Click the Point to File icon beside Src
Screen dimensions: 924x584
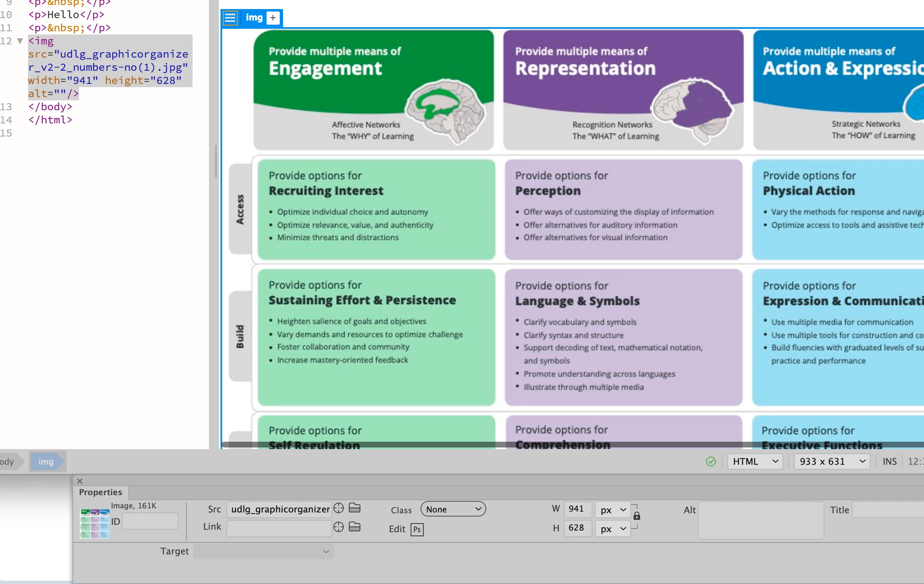[x=339, y=508]
